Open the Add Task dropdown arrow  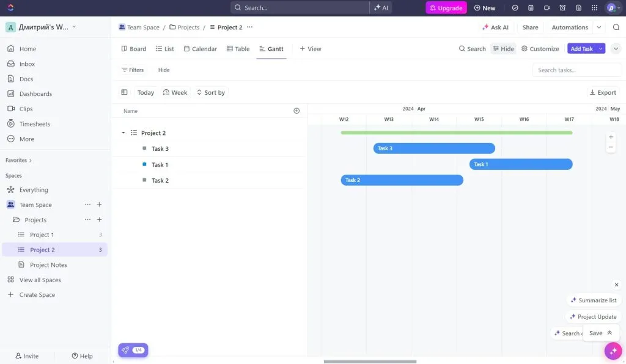(602, 48)
